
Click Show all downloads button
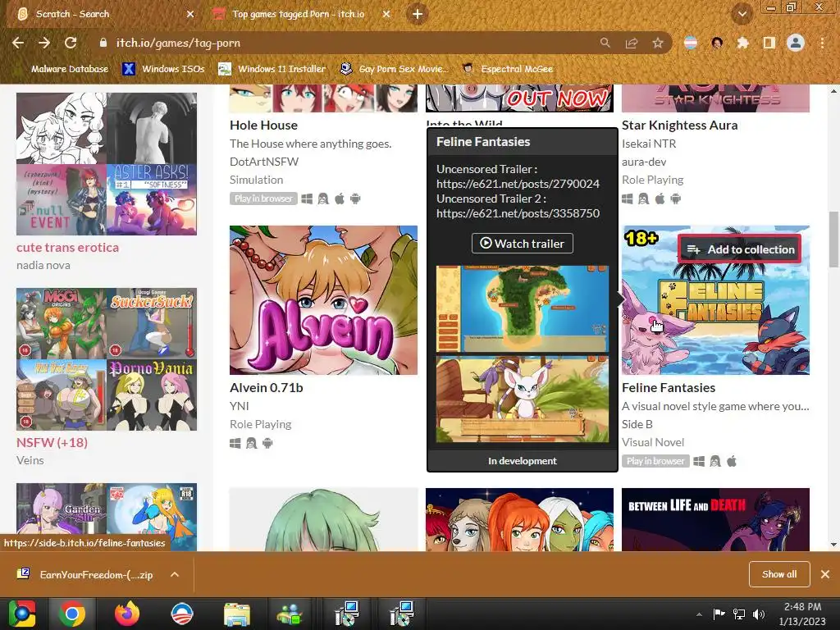tap(779, 574)
